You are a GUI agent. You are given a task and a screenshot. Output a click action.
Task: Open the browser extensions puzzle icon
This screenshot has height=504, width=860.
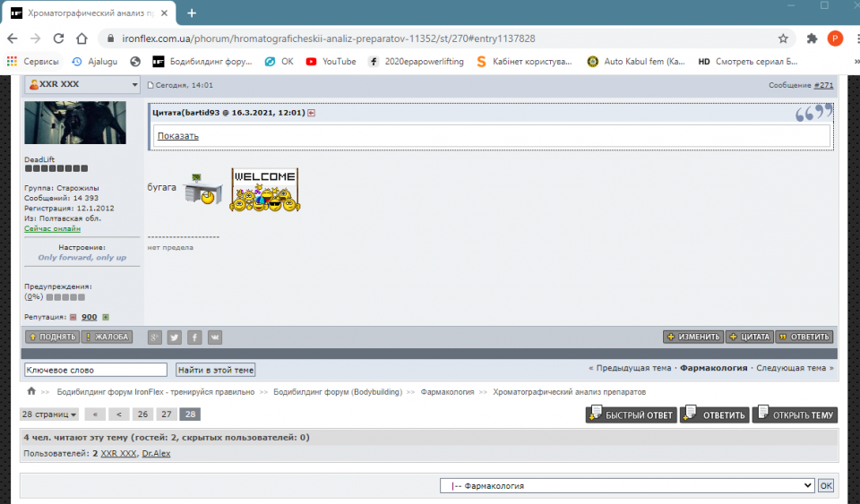[812, 38]
